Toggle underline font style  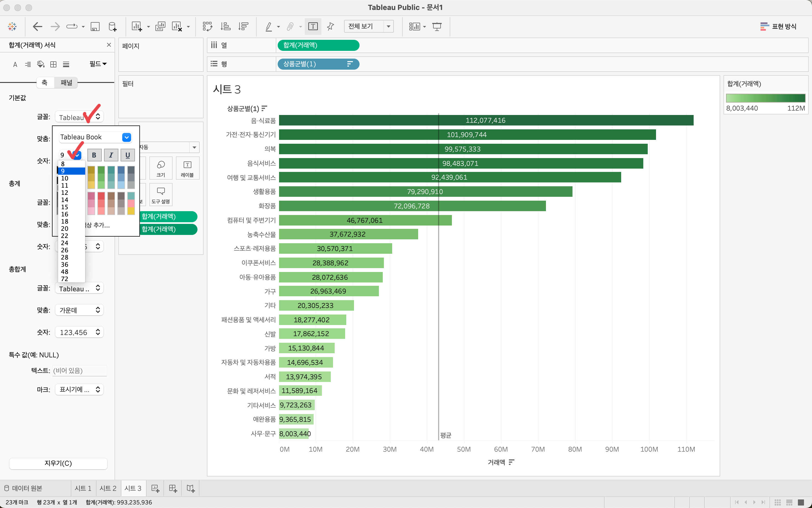tap(128, 155)
